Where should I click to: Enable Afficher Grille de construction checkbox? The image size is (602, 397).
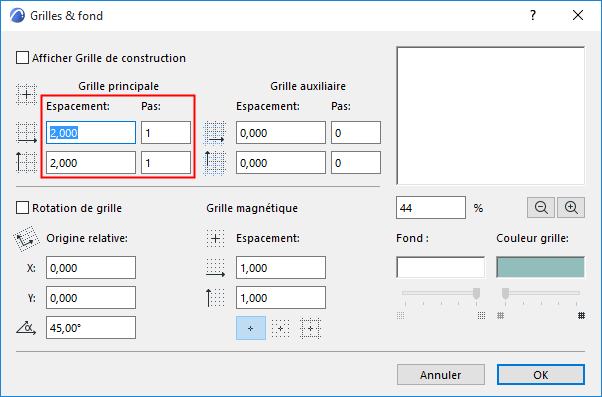22,58
